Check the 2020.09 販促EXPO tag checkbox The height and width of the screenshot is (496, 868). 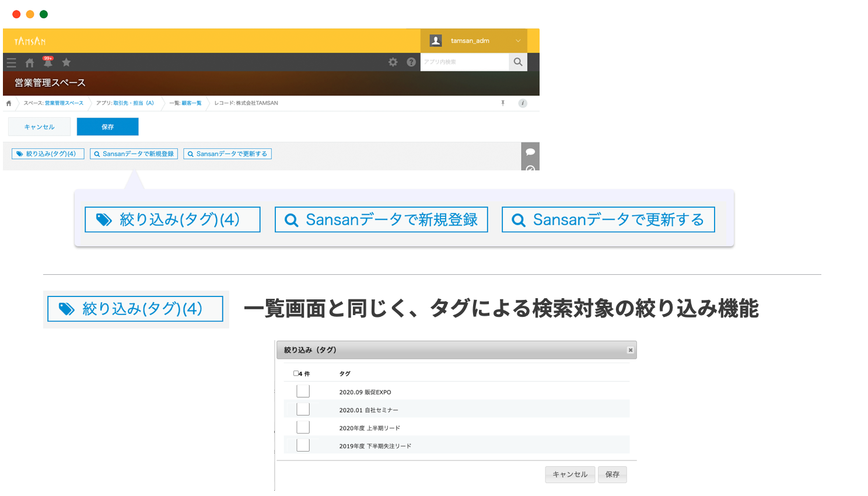click(303, 392)
